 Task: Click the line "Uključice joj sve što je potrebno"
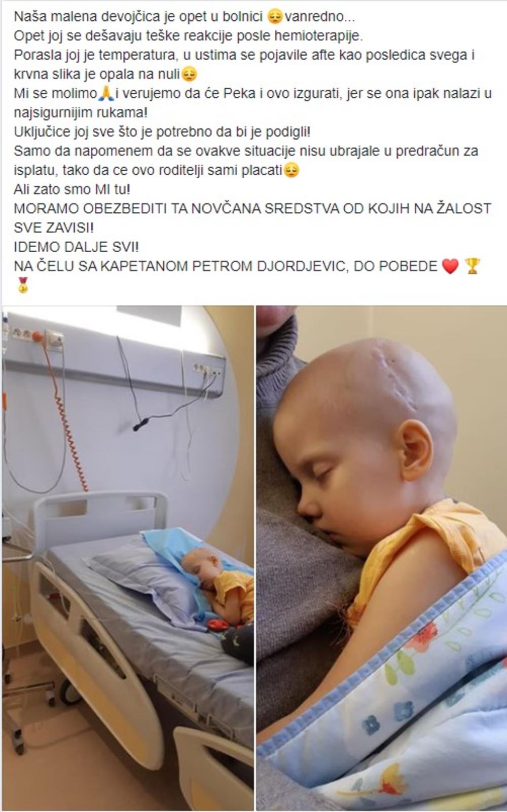click(x=162, y=132)
